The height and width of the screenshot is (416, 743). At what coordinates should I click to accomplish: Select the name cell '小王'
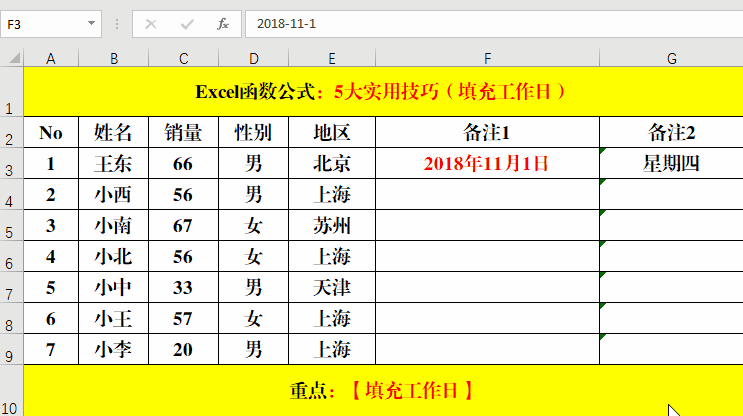point(114,318)
